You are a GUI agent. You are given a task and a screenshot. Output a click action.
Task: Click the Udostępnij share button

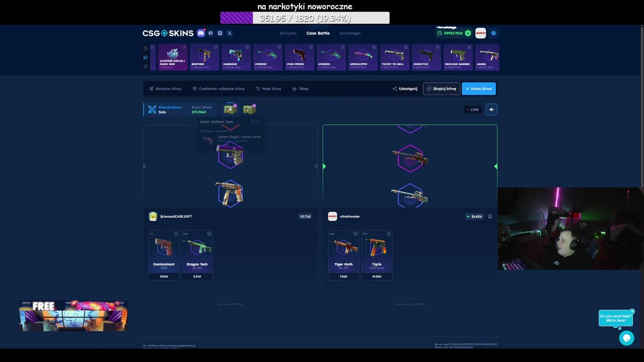click(x=405, y=88)
